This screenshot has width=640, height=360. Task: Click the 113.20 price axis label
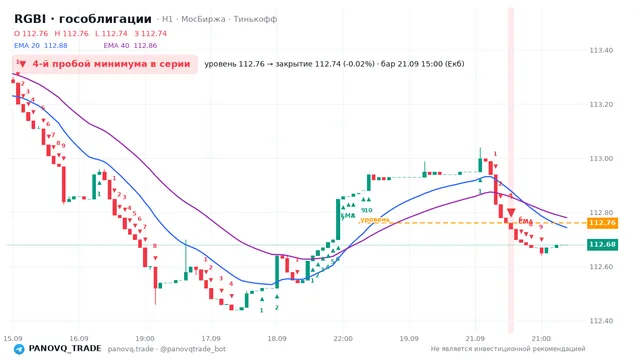[601, 104]
